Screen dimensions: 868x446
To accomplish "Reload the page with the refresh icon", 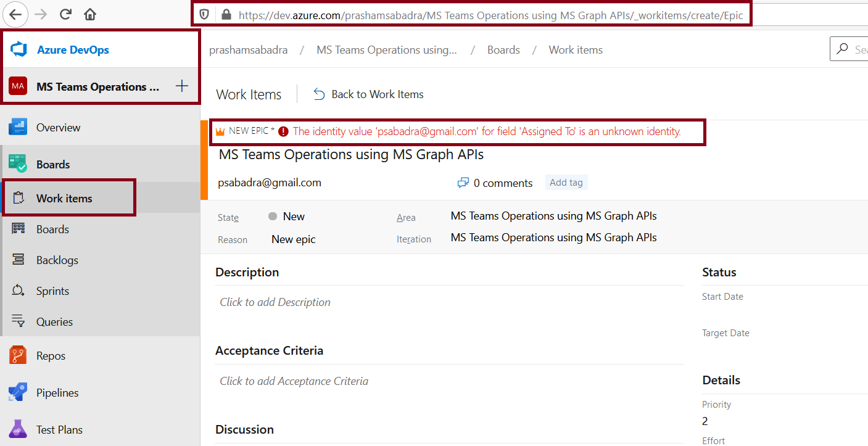I will (x=65, y=14).
